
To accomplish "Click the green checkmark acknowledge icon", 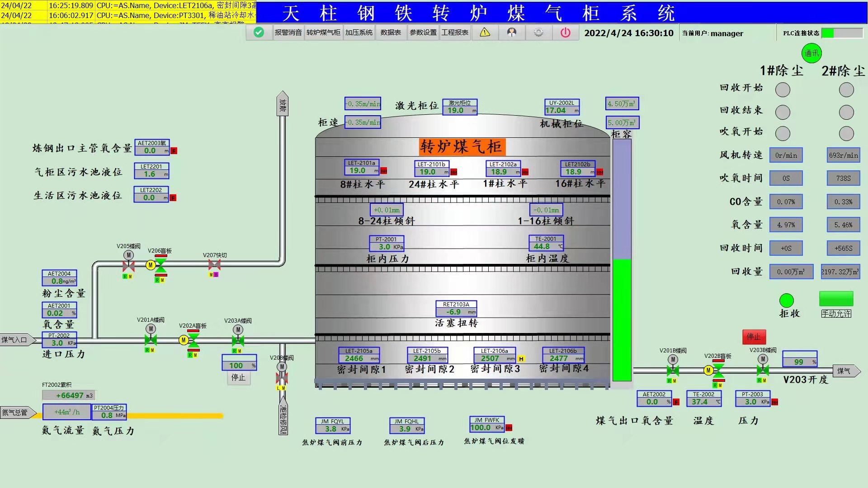I will 259,33.
